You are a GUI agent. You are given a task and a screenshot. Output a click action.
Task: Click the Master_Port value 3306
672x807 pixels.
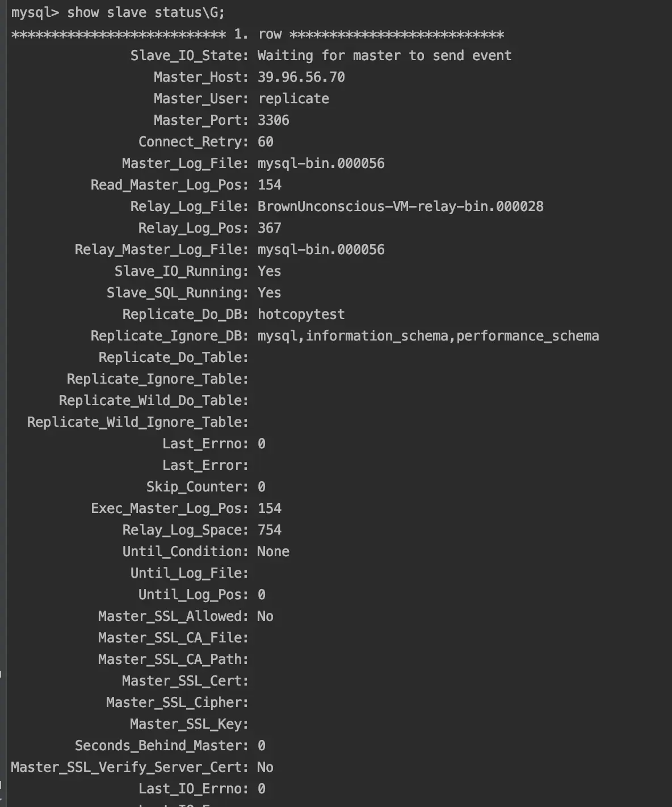tap(273, 120)
